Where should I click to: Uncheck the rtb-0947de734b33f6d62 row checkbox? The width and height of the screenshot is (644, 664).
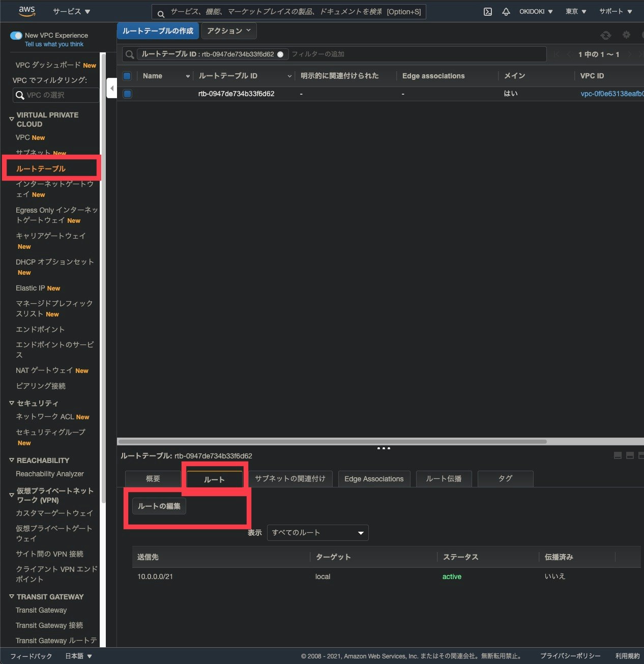pos(127,94)
